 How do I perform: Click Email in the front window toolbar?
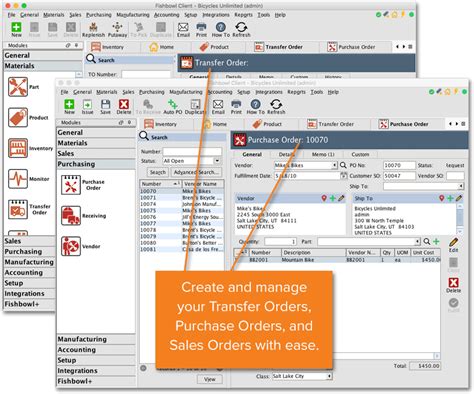point(218,107)
